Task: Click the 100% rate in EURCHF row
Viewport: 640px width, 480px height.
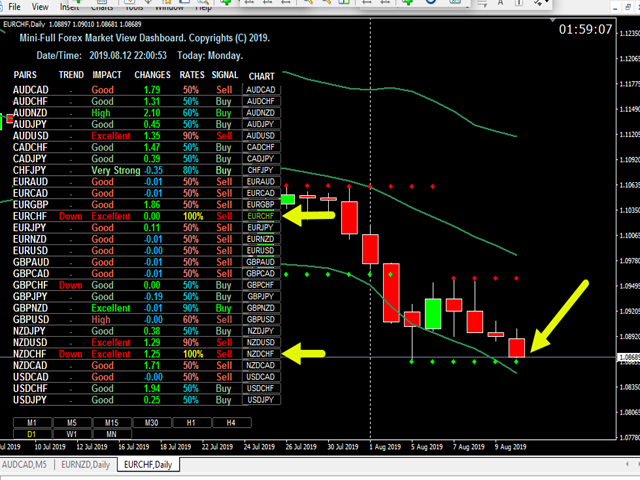Action: (193, 216)
